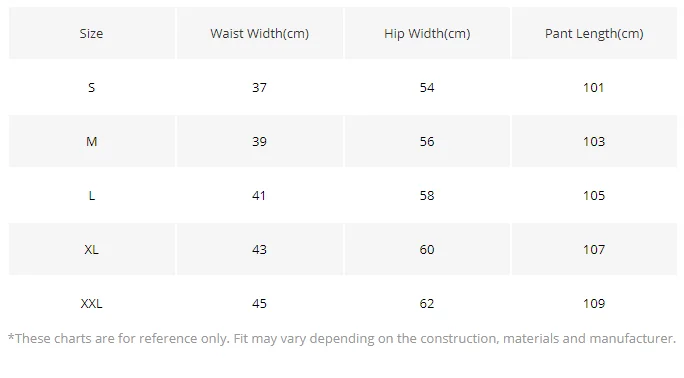
Task: Select the M size cell
Action: pos(92,141)
